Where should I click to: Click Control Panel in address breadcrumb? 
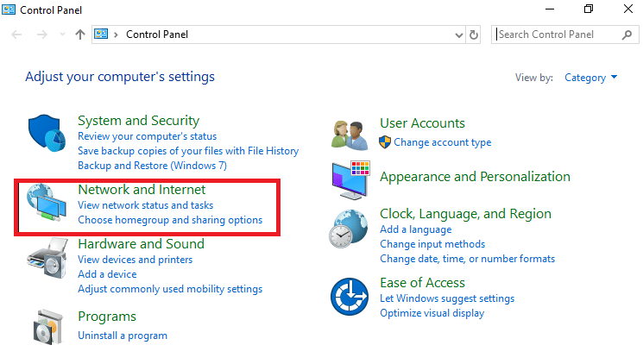click(157, 35)
